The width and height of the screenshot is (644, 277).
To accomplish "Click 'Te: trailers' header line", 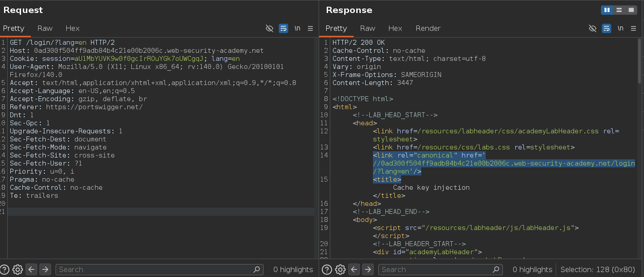I will pyautogui.click(x=34, y=196).
